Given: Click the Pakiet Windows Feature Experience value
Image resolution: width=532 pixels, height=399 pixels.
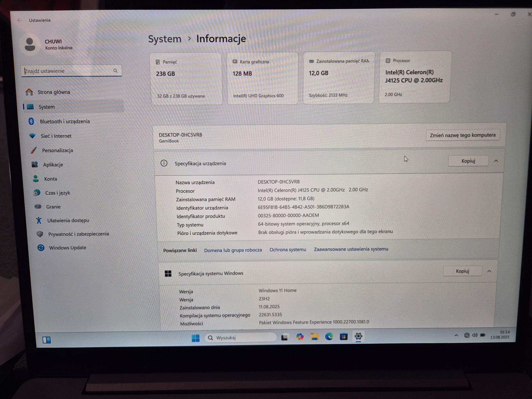Looking at the screenshot, I should 314,322.
